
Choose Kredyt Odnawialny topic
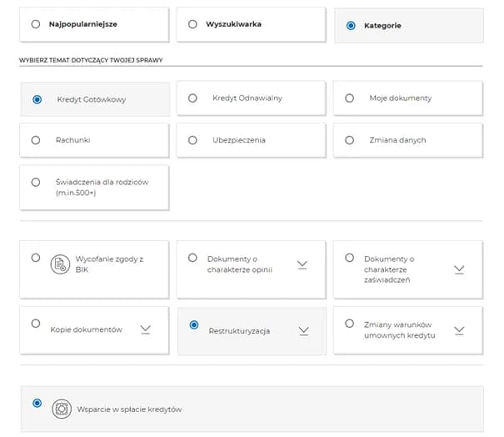pos(192,98)
